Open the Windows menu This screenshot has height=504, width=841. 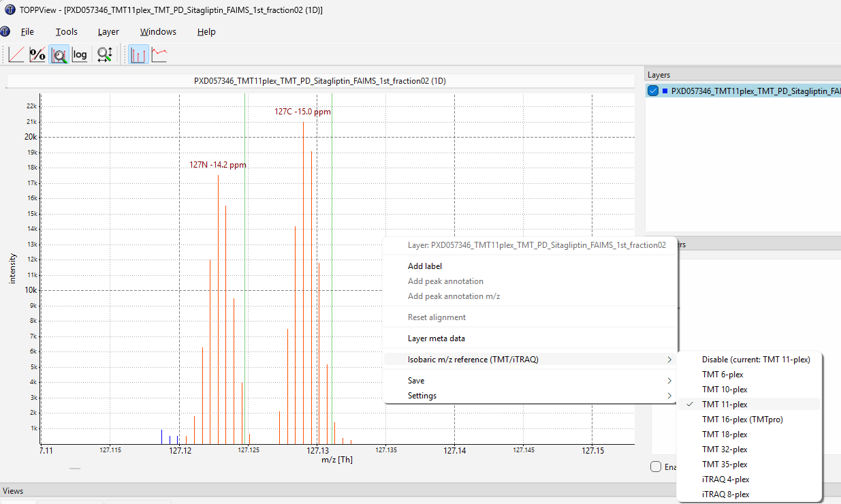(158, 31)
